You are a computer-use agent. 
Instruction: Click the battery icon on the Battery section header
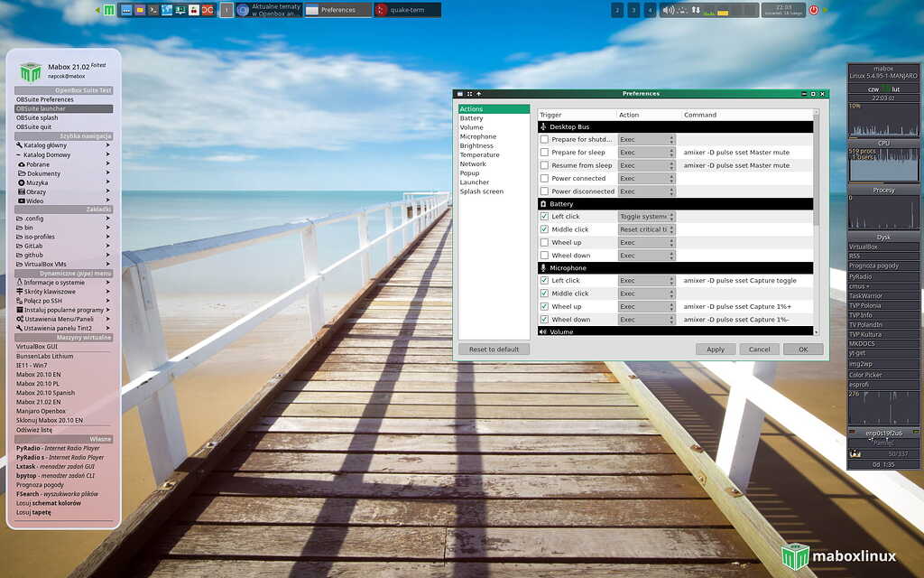(543, 203)
